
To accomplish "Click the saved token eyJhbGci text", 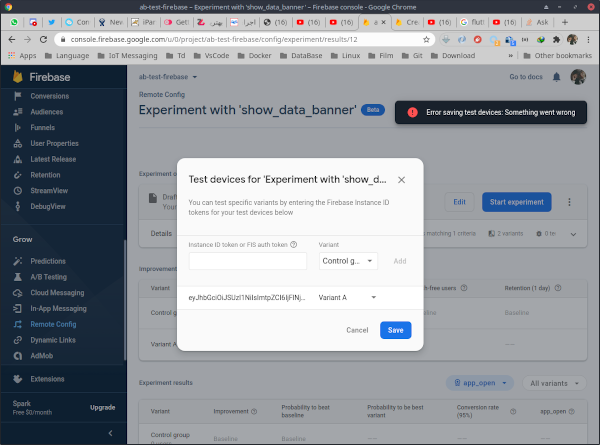I will 247,297.
